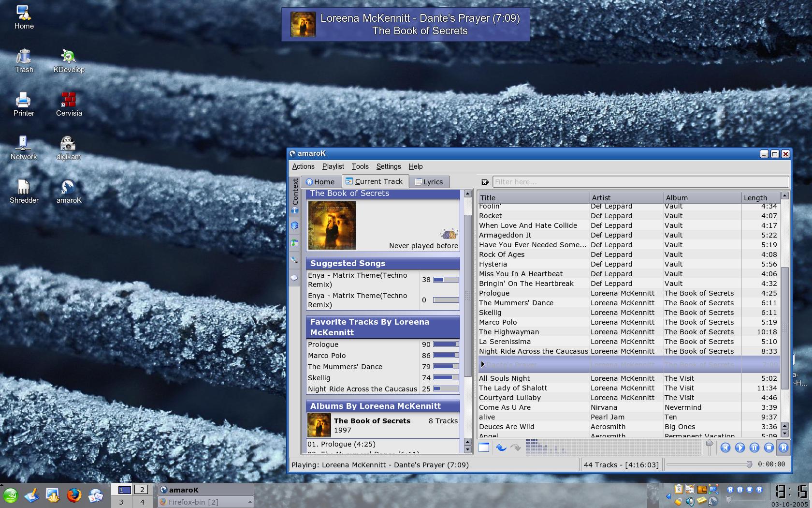
Task: Click the playlist window toggle icon in amaroK
Action: click(x=484, y=448)
